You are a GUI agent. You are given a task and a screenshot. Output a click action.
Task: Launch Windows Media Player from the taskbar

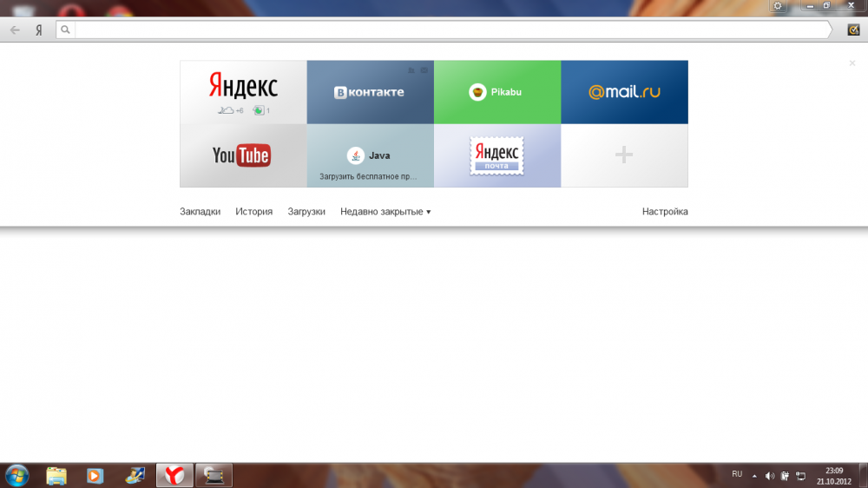(95, 476)
